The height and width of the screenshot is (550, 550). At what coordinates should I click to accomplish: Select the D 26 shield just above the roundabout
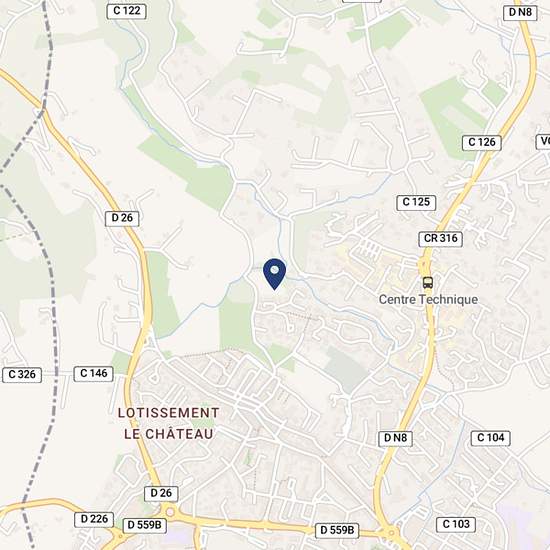161,494
